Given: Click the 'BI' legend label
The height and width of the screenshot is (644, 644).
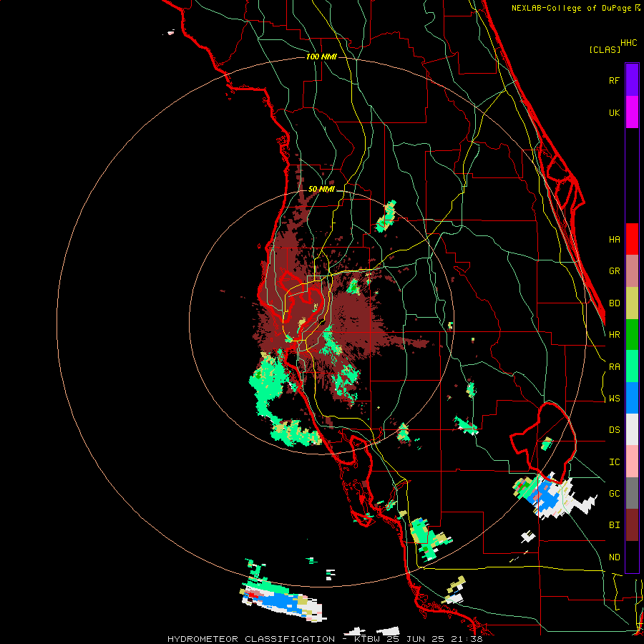Looking at the screenshot, I should pos(614,525).
